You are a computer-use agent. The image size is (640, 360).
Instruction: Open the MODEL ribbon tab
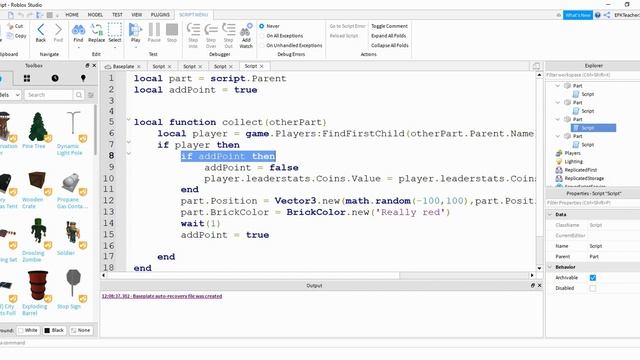pyautogui.click(x=95, y=15)
